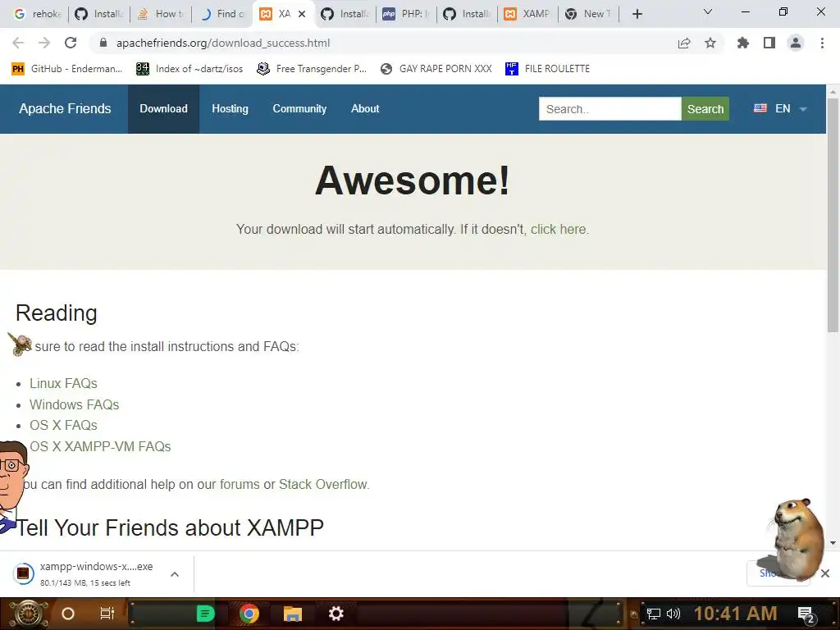The image size is (840, 630).
Task: Switch to the rehoke Google tab
Action: point(36,14)
